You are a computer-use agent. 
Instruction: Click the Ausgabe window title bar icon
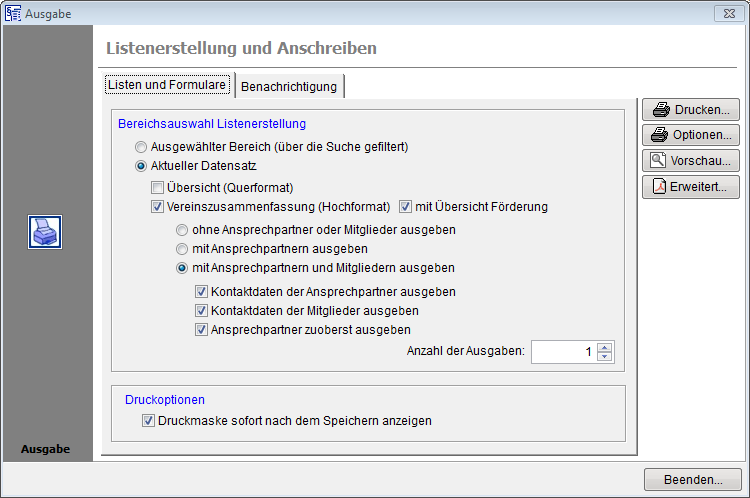click(12, 13)
